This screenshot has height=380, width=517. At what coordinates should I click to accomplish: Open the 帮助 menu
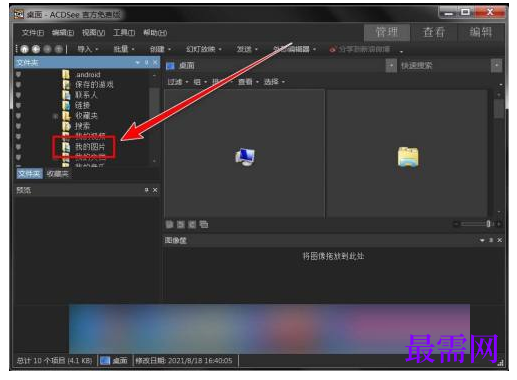click(x=155, y=33)
